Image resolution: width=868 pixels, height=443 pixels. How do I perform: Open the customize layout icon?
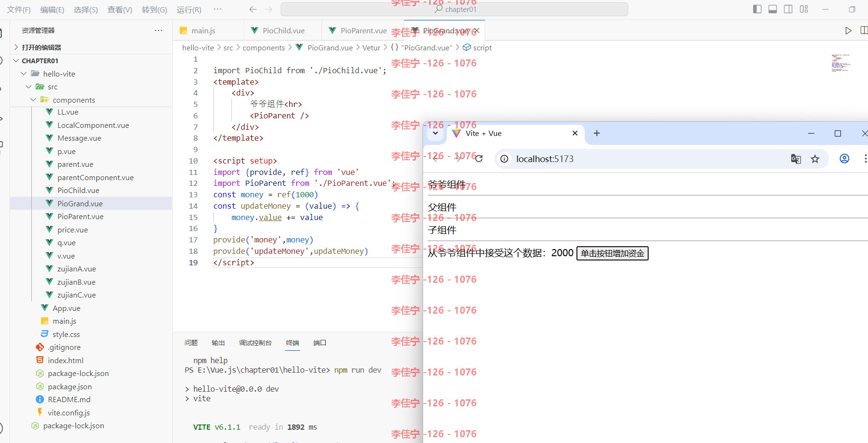804,9
